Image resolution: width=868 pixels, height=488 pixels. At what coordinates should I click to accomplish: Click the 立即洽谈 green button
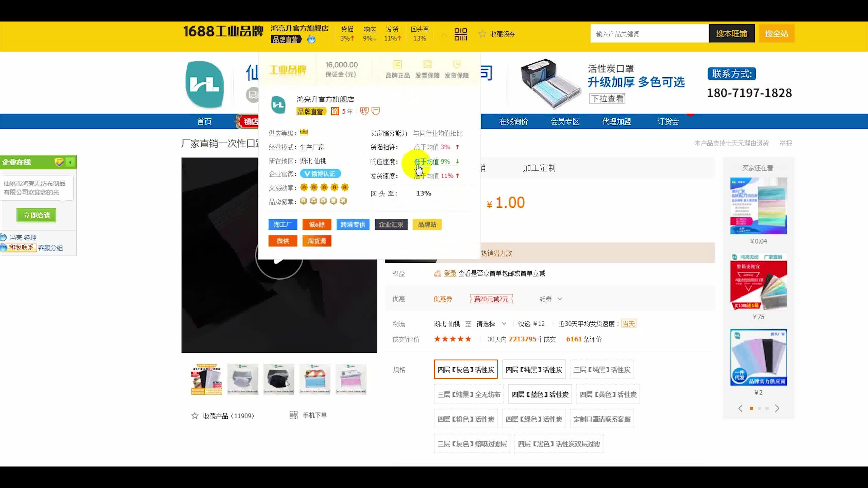pyautogui.click(x=36, y=215)
